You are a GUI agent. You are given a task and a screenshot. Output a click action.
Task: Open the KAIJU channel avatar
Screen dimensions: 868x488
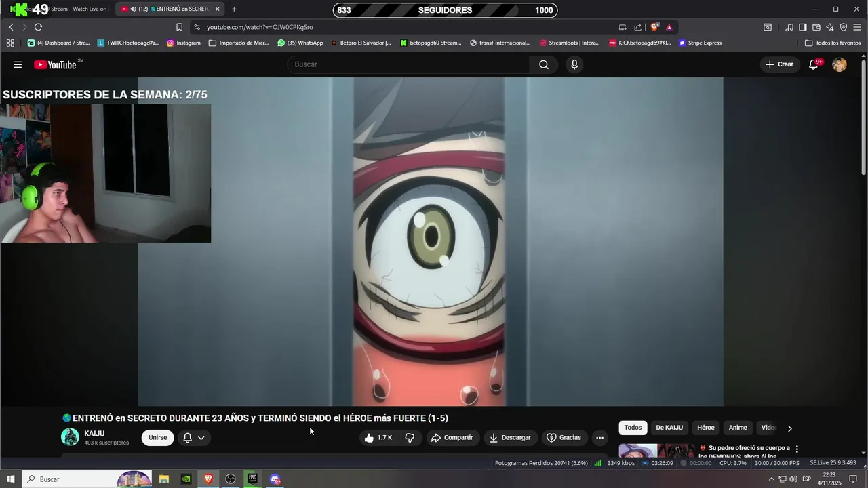tap(70, 437)
